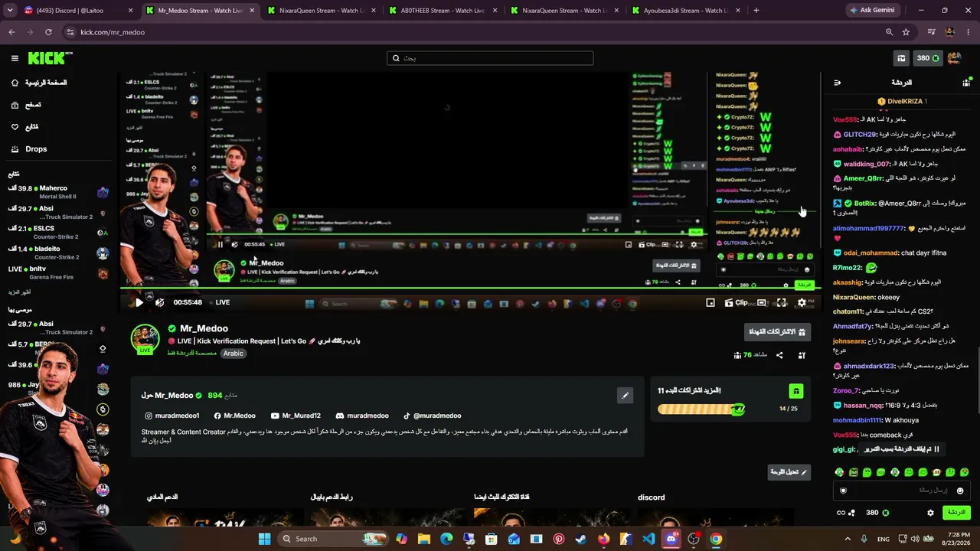Open the icon right of the share button
980x551 pixels.
coord(802,355)
